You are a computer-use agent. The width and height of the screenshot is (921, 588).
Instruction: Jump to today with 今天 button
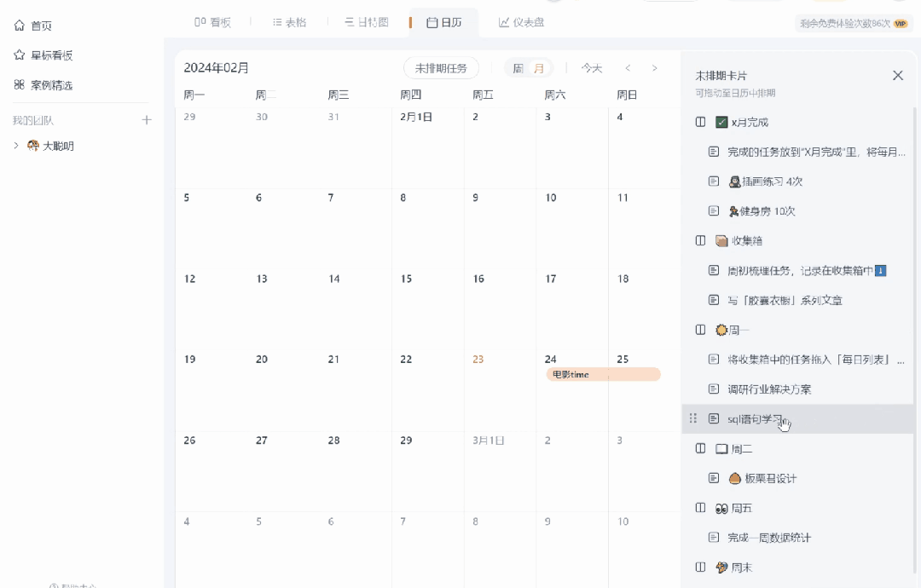[592, 68]
